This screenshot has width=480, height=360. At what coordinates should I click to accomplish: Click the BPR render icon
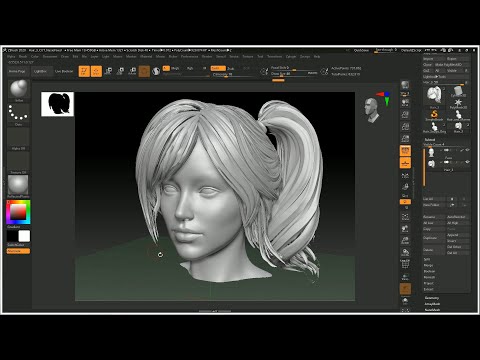pos(405,85)
